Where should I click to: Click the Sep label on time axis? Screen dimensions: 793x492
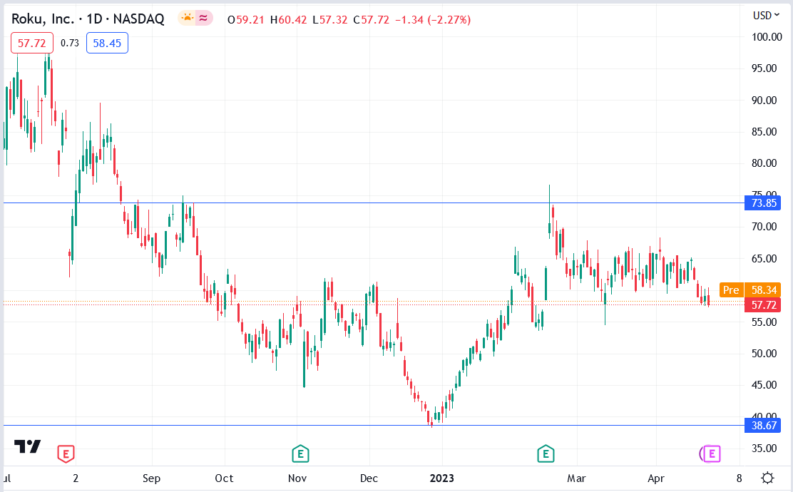point(151,478)
